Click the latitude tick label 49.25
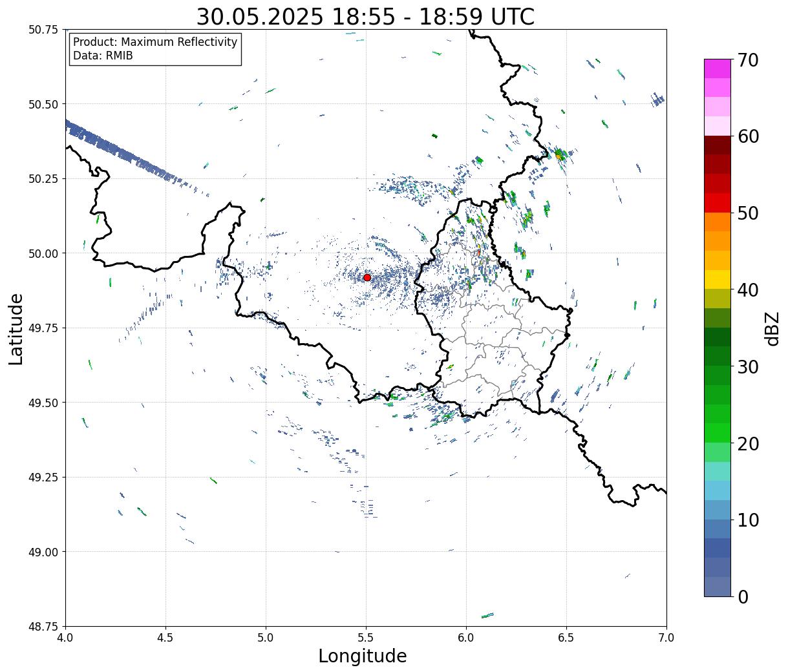This screenshot has height=672, width=788. click(x=43, y=478)
